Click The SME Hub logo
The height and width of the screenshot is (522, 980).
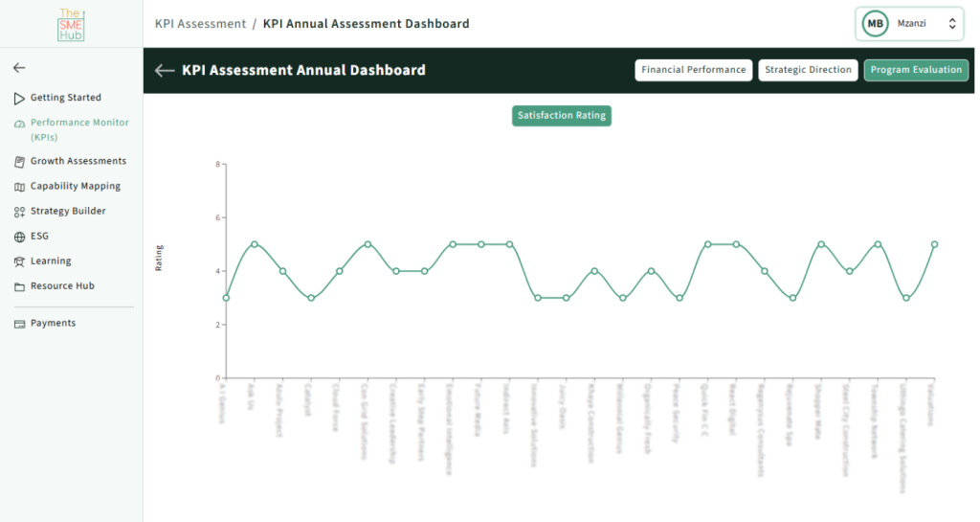point(71,24)
